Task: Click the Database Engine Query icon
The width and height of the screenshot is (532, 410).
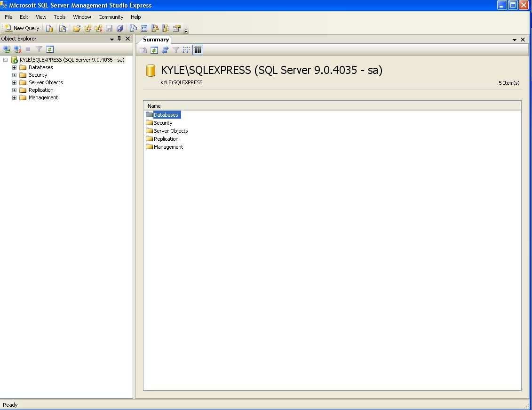Action: (x=49, y=28)
